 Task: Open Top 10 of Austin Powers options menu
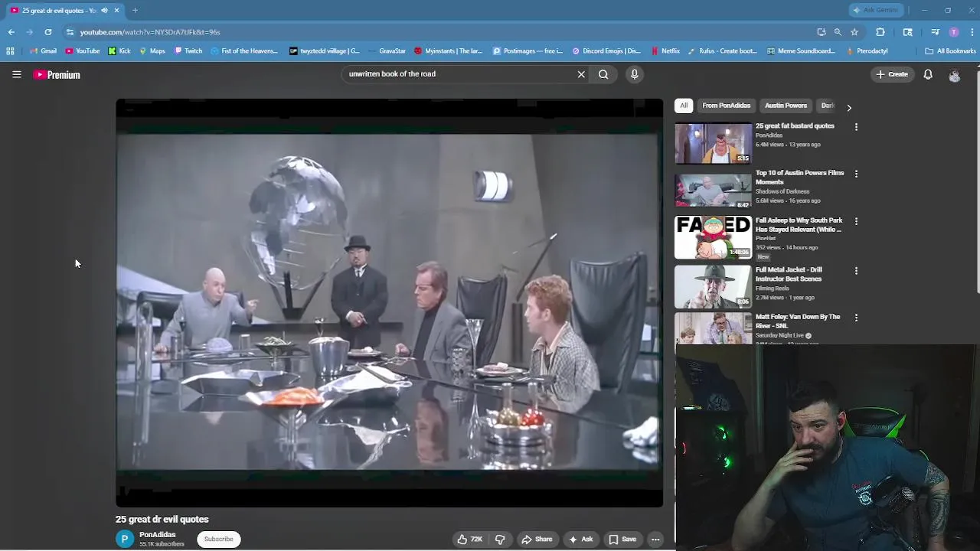coord(856,174)
